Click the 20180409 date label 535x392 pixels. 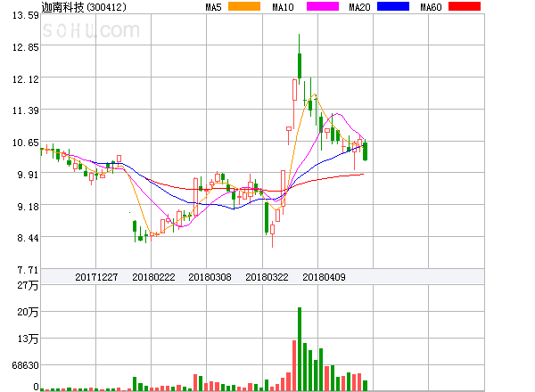click(324, 277)
